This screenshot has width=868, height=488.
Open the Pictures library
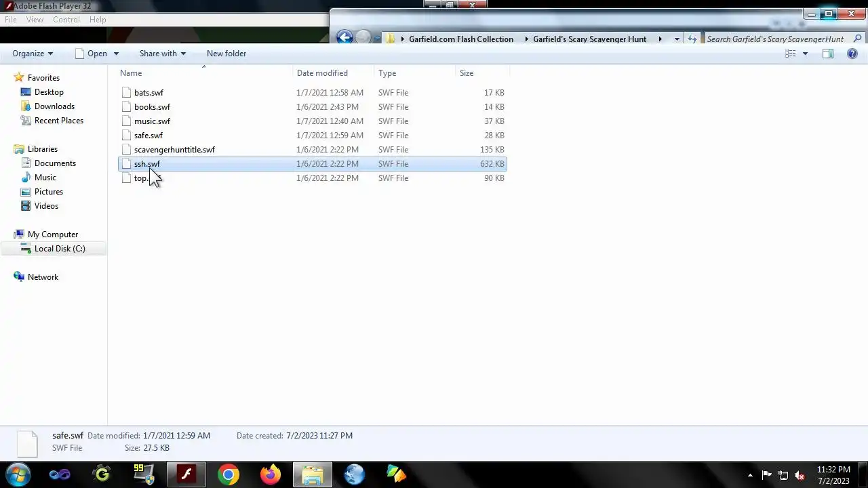click(x=49, y=192)
